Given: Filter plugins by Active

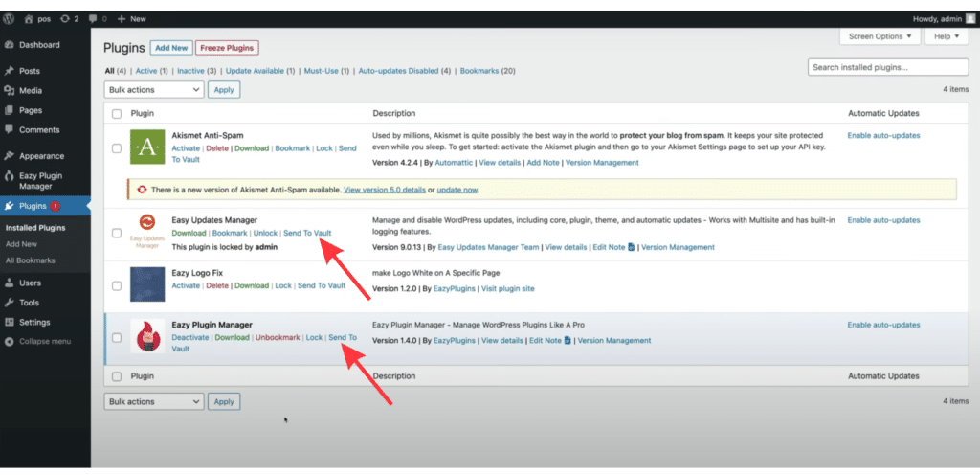Looking at the screenshot, I should [x=146, y=71].
